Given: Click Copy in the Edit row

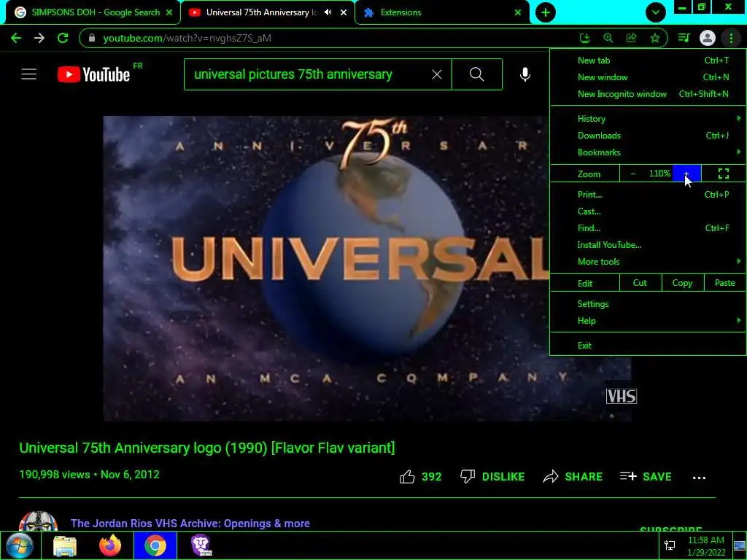Looking at the screenshot, I should point(682,283).
